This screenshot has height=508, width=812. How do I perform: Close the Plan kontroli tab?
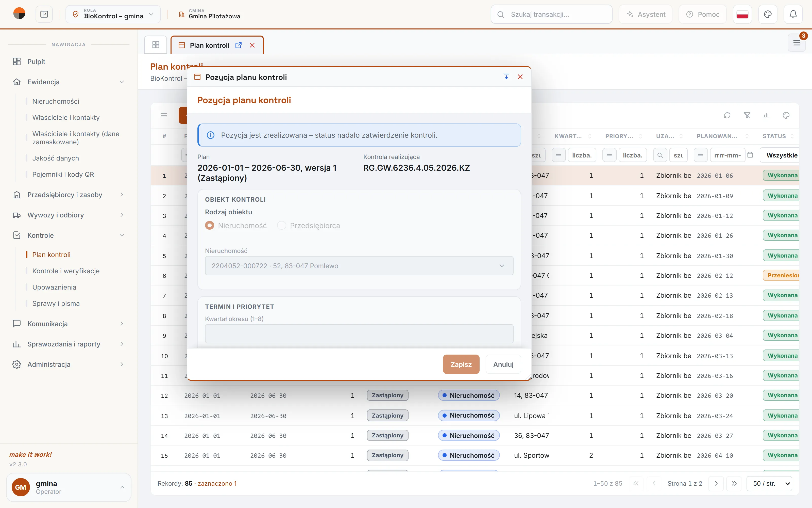point(252,45)
